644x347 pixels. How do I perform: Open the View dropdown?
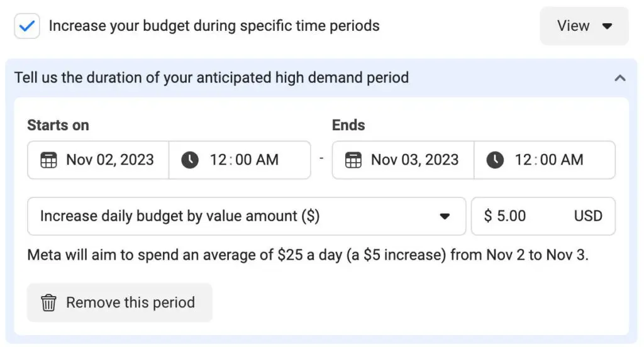pos(584,26)
